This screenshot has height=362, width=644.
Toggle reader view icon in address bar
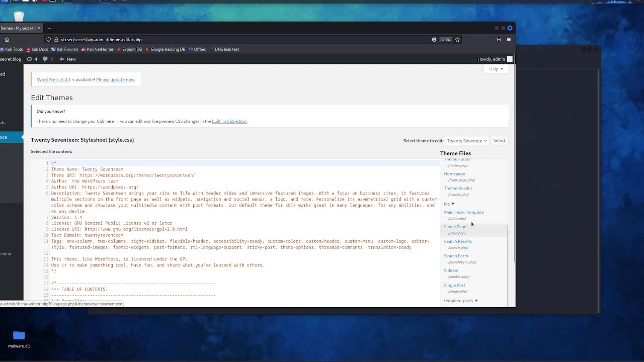coord(434,40)
